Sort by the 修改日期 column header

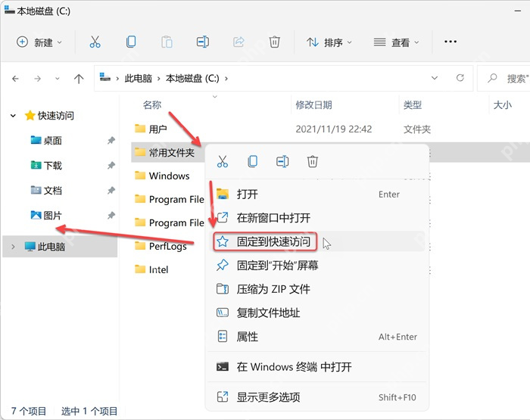point(313,104)
